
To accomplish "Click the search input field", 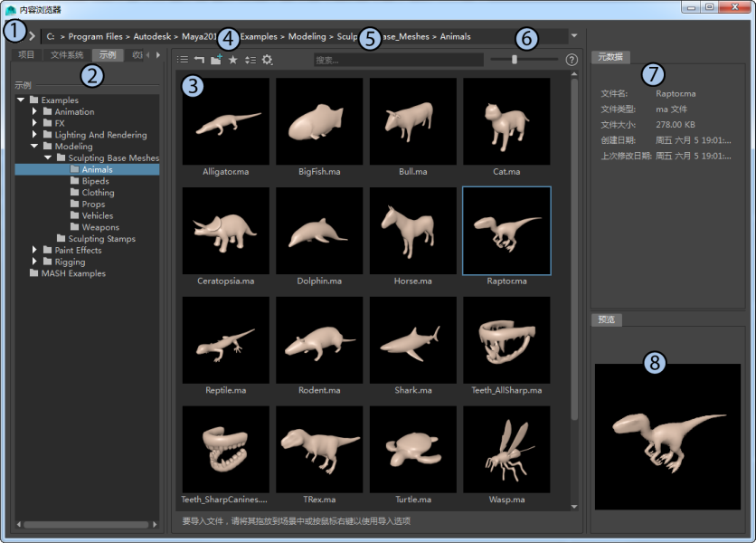I will coord(398,60).
